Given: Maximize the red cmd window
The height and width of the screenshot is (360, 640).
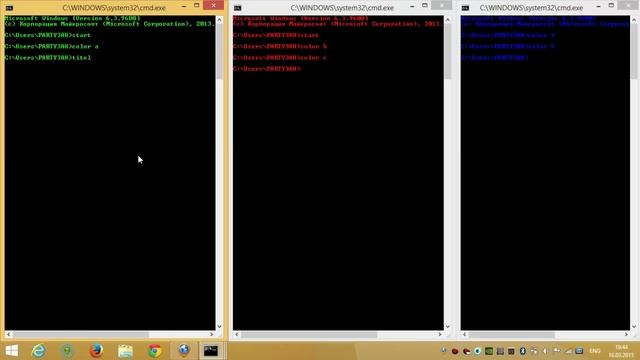Looking at the screenshot, I should (424, 5).
